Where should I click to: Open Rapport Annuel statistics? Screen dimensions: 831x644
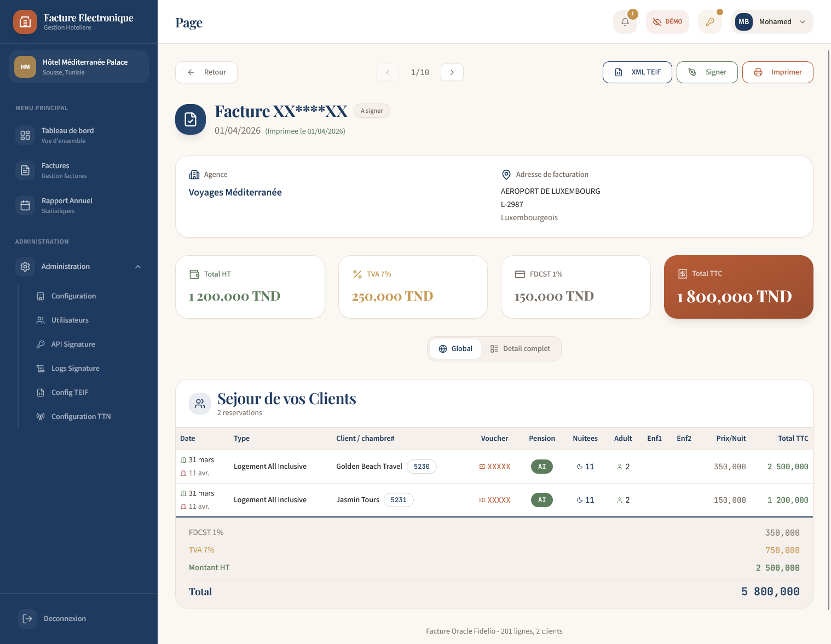pyautogui.click(x=67, y=205)
